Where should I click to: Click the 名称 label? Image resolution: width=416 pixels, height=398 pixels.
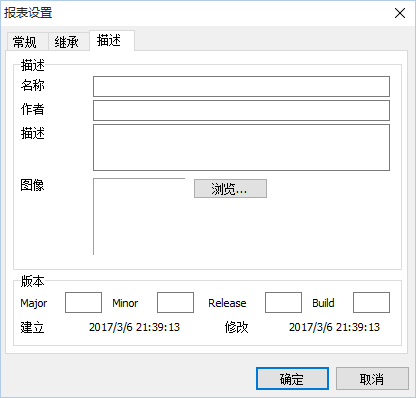pyautogui.click(x=32, y=85)
